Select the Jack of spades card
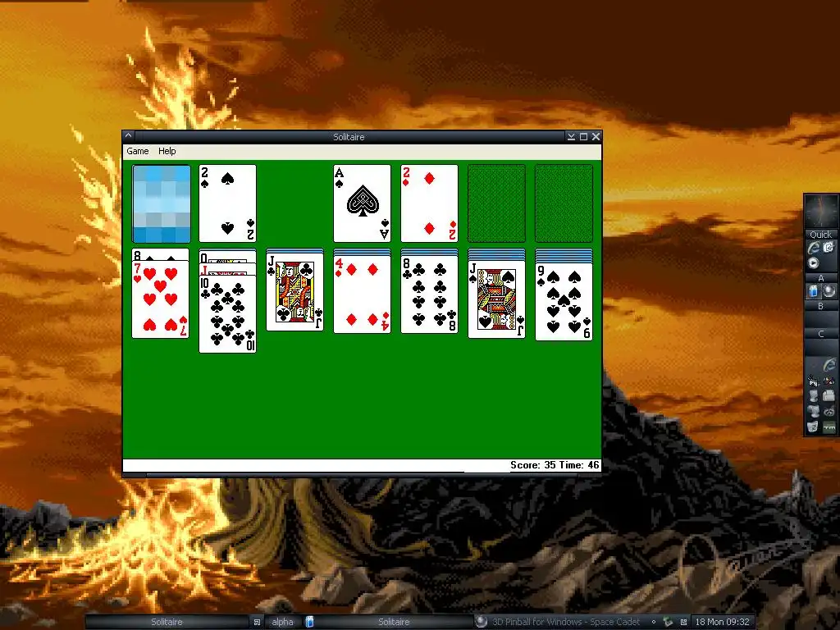 tap(496, 299)
